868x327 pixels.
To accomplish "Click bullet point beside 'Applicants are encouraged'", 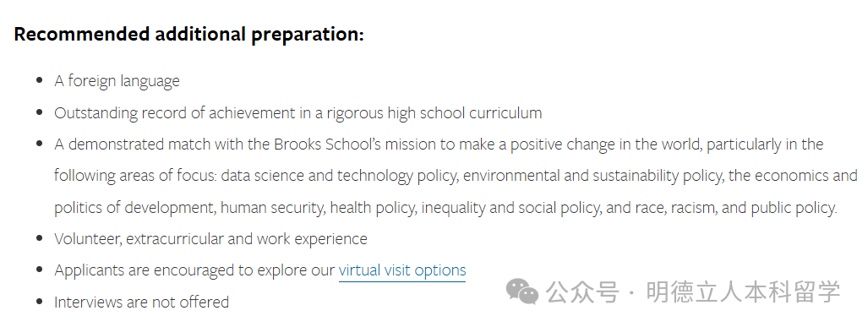I will coord(40,270).
